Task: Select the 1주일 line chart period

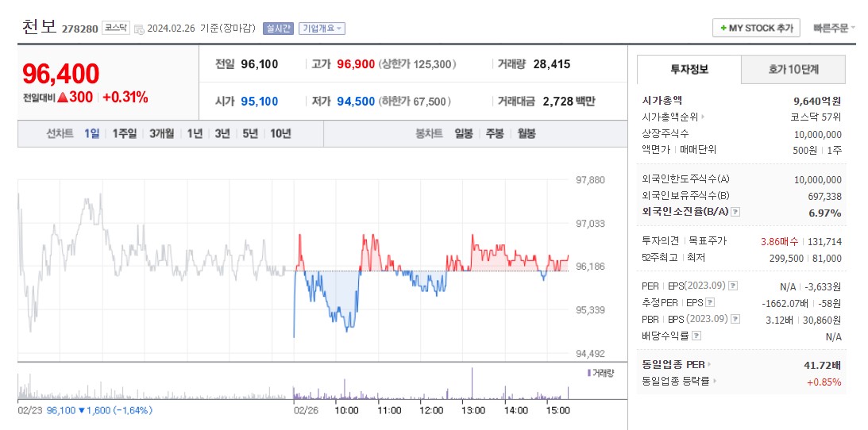Action: coord(125,133)
